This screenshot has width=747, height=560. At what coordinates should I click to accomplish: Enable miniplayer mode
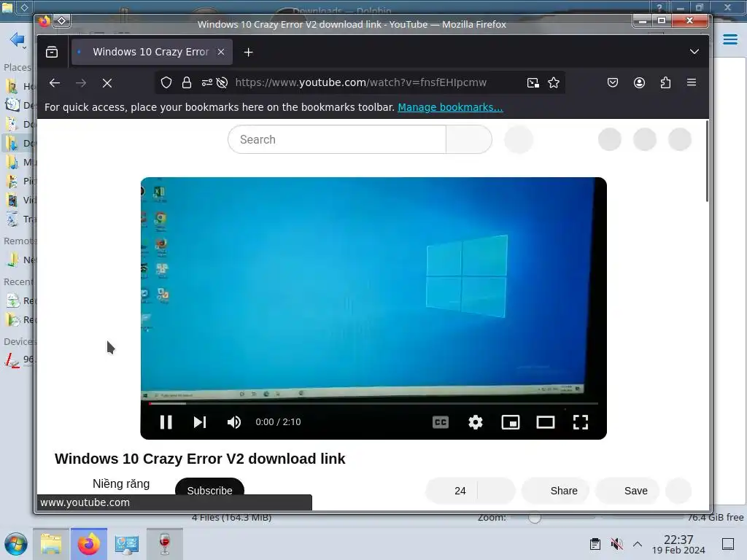(510, 422)
